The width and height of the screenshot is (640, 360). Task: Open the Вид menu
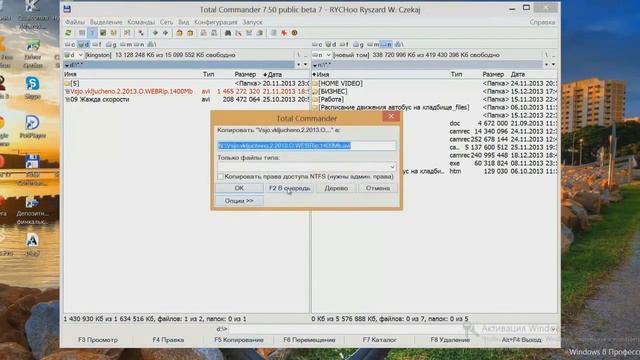pyautogui.click(x=184, y=22)
